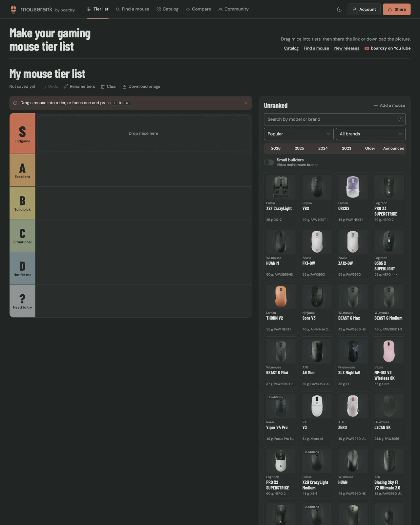
Task: Click the greyed Undo arrow icon
Action: pyautogui.click(x=44, y=87)
